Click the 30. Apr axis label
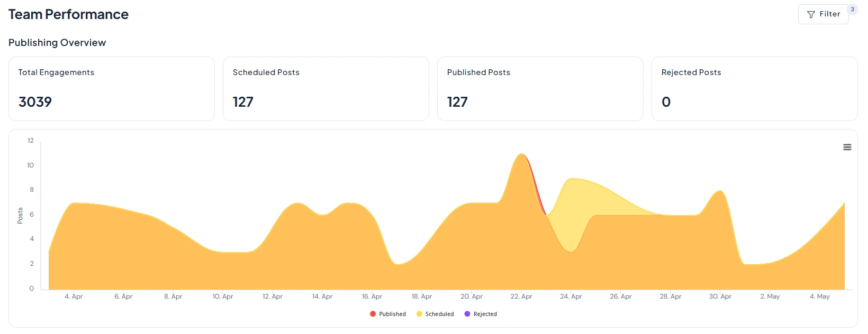Screen dimensions: 868x334 coord(720,296)
